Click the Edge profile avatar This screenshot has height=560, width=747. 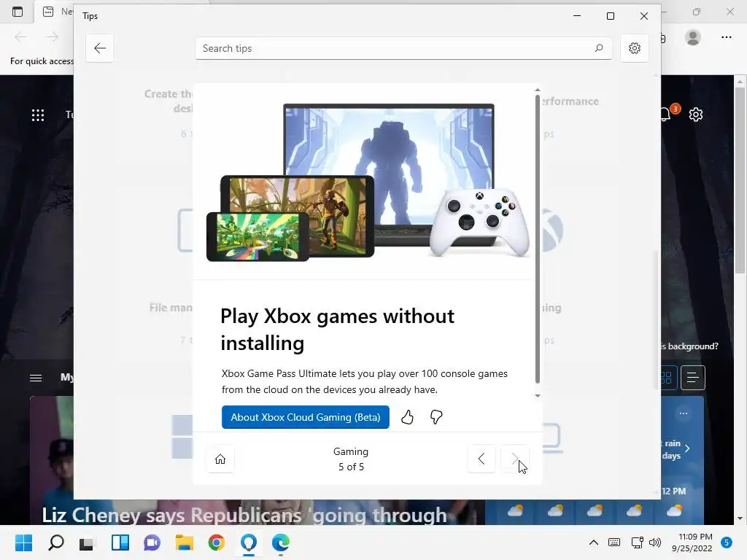(x=693, y=37)
